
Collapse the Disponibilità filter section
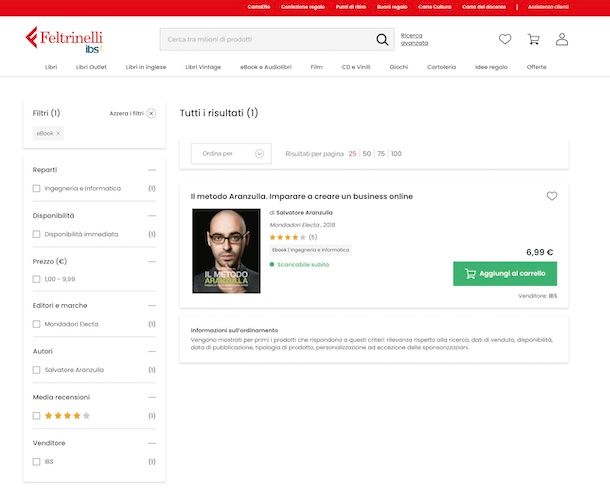tap(152, 216)
